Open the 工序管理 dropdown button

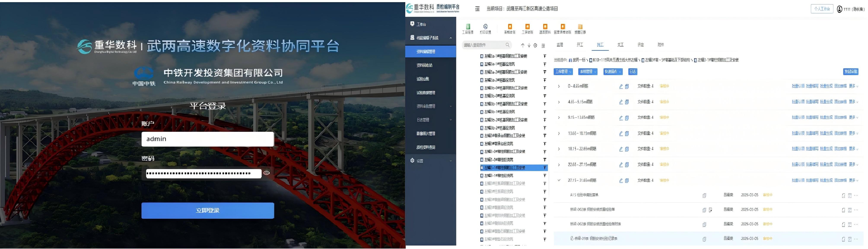coord(563,72)
